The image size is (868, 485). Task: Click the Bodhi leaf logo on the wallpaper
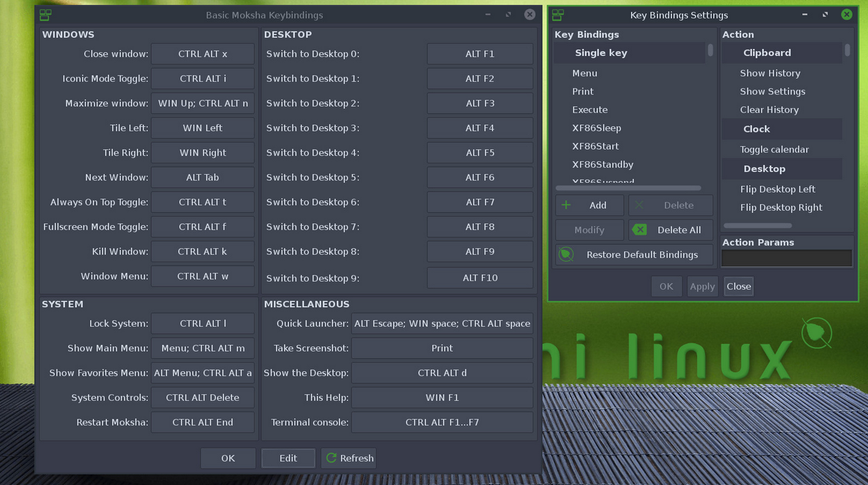[817, 333]
